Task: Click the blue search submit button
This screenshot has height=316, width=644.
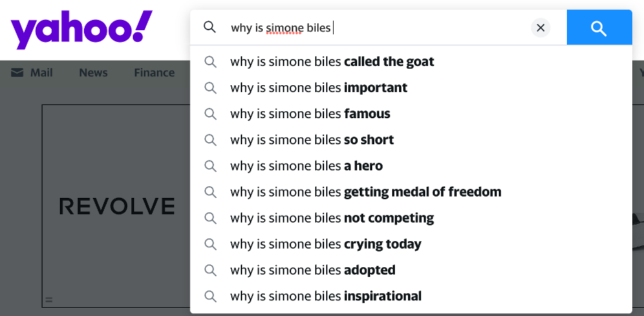Action: click(x=599, y=27)
